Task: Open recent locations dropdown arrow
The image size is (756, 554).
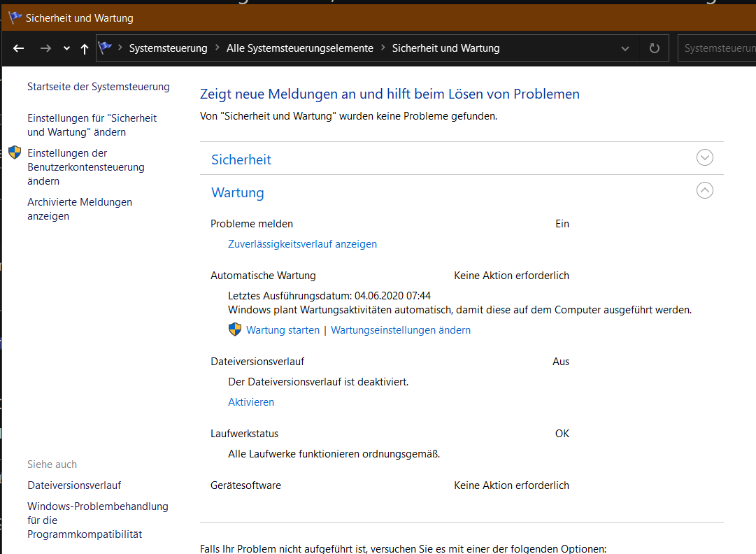Action: point(66,48)
